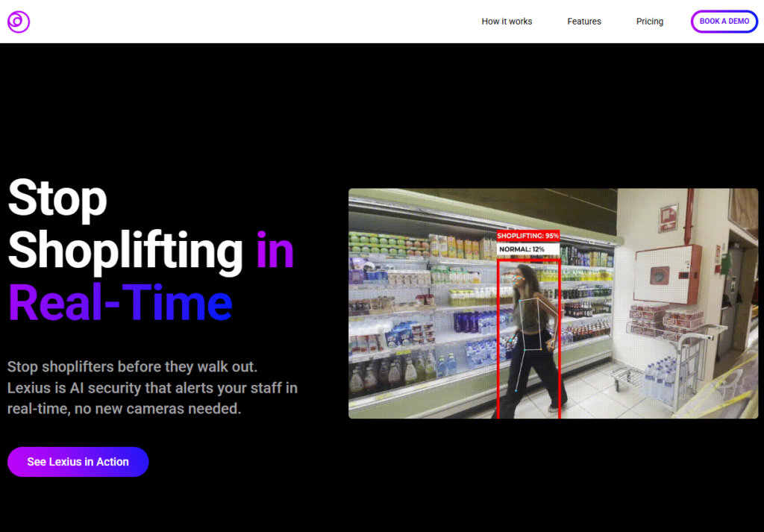This screenshot has height=532, width=764.
Task: Open the How it works section
Action: (x=507, y=22)
